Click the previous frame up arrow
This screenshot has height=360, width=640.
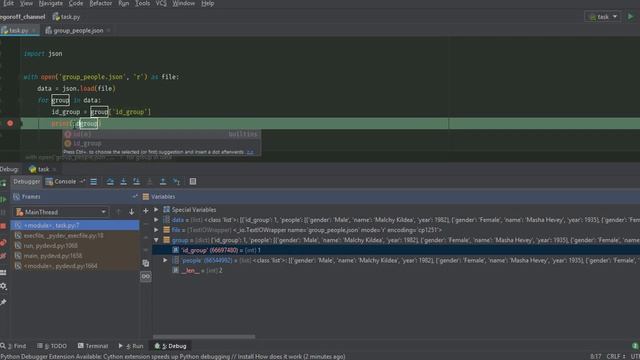click(118, 212)
